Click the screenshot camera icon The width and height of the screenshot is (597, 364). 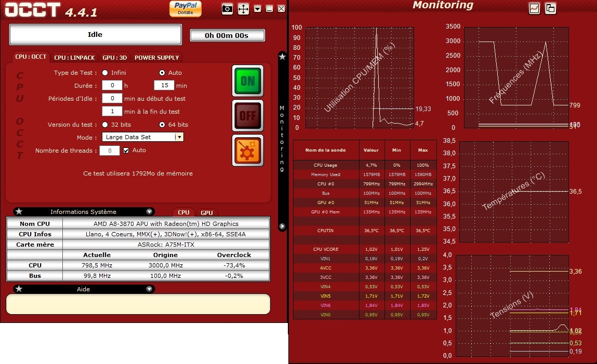point(227,9)
